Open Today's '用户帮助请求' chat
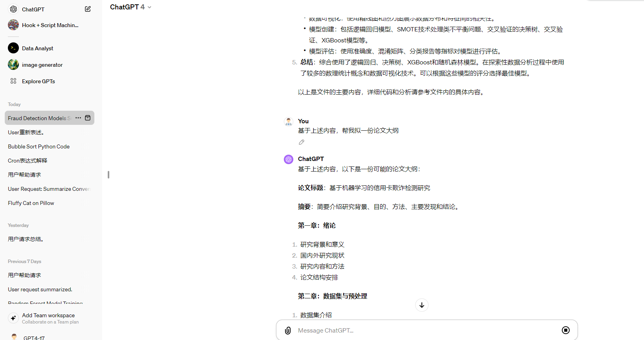The width and height of the screenshot is (644, 340). tap(50, 175)
